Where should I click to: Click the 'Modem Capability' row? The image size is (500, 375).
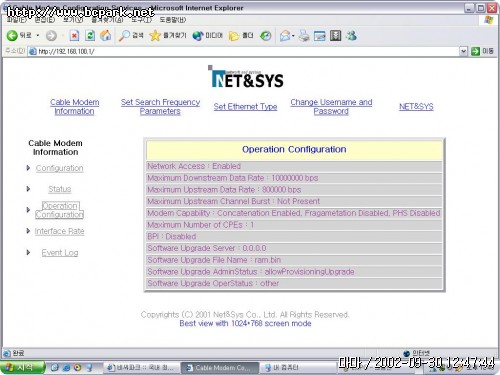294,213
